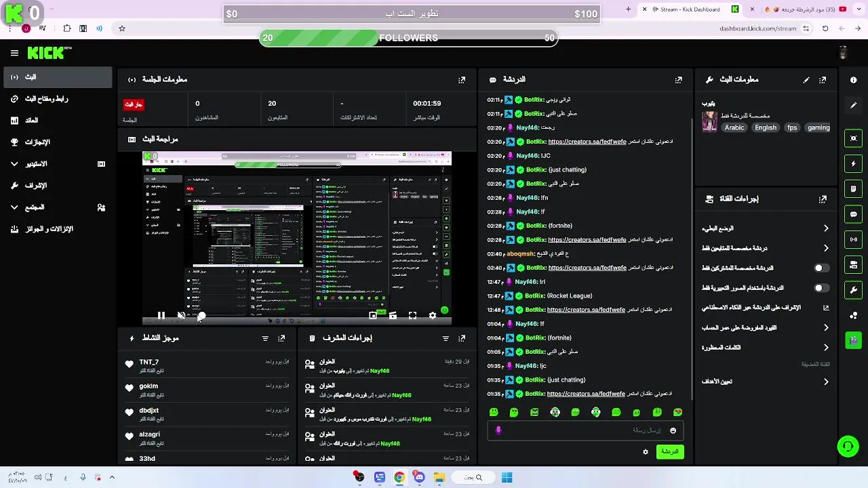This screenshot has height=488, width=868.
Task: Toggle the chat bubble widget in right sidebar
Action: click(853, 214)
